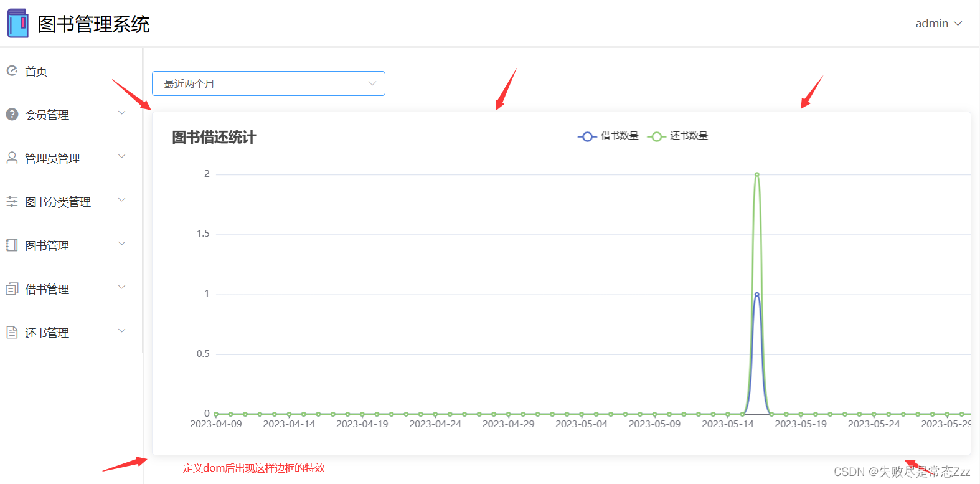This screenshot has width=980, height=484.
Task: Go to 首页 menu item
Action: (x=70, y=71)
